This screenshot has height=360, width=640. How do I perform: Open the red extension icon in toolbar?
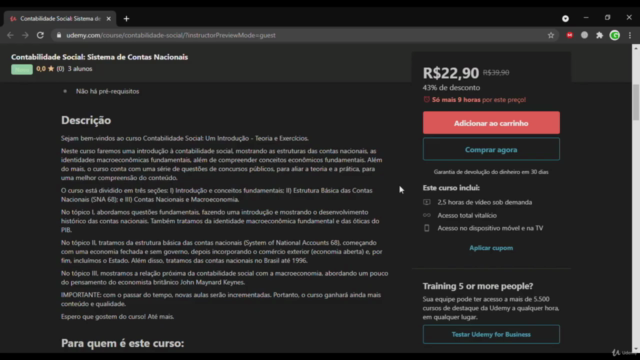[570, 36]
